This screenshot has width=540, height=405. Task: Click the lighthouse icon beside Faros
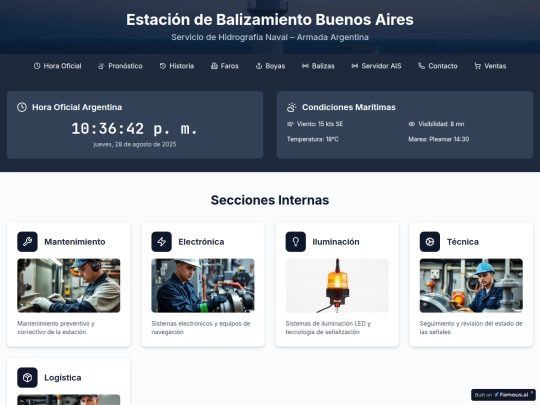coord(214,66)
